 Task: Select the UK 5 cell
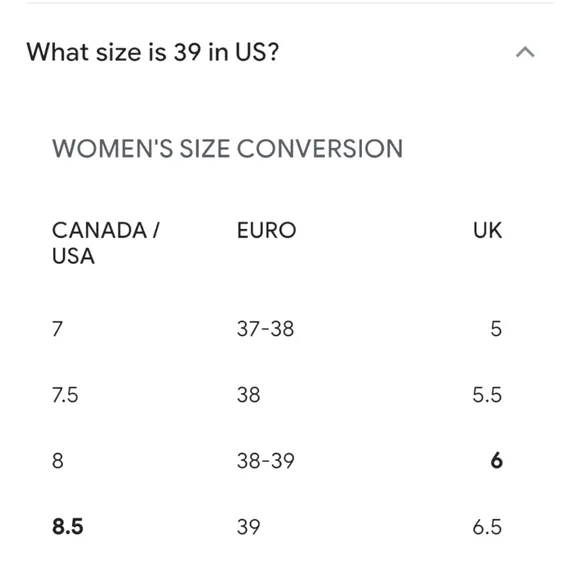496,328
